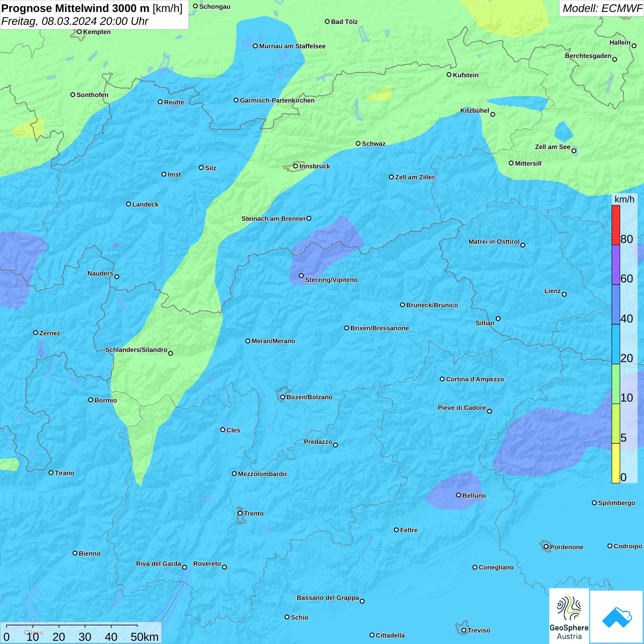
Task: Click the 'Codroipo' label
Action: [x=628, y=546]
